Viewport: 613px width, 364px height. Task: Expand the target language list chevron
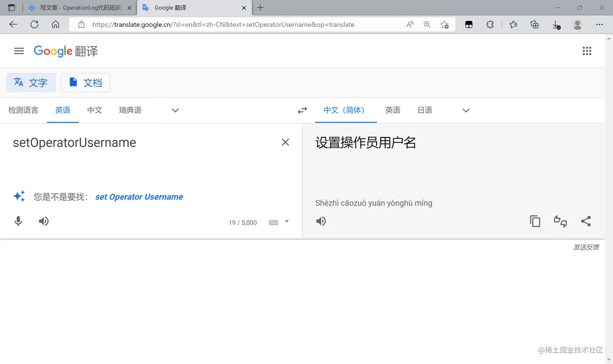[x=466, y=110]
